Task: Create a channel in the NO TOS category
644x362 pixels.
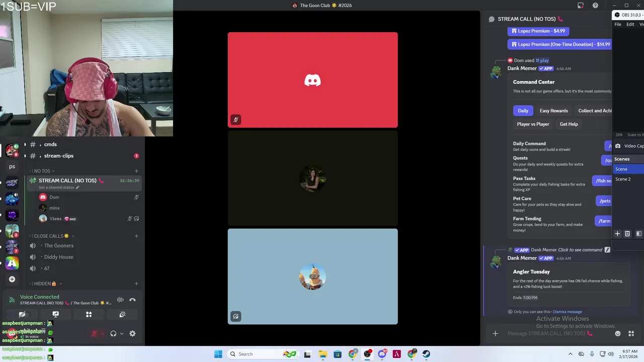Action: coord(136,171)
